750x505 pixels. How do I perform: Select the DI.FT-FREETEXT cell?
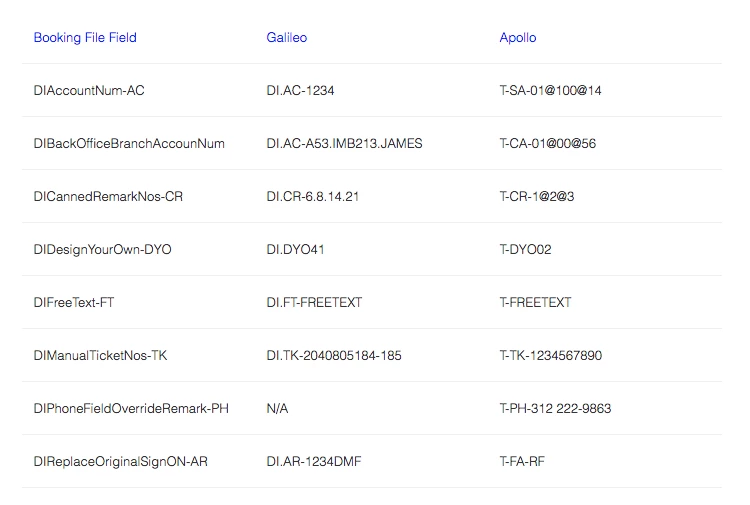coord(314,303)
